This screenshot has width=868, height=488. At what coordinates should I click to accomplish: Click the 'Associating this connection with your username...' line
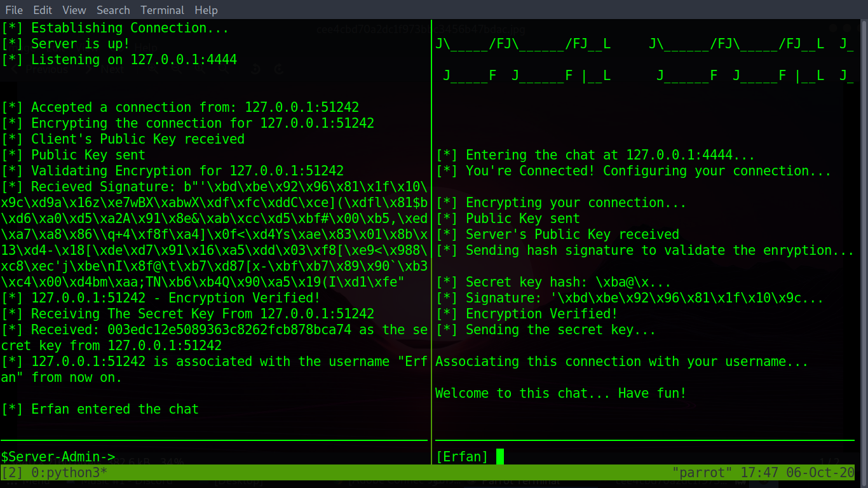point(622,362)
